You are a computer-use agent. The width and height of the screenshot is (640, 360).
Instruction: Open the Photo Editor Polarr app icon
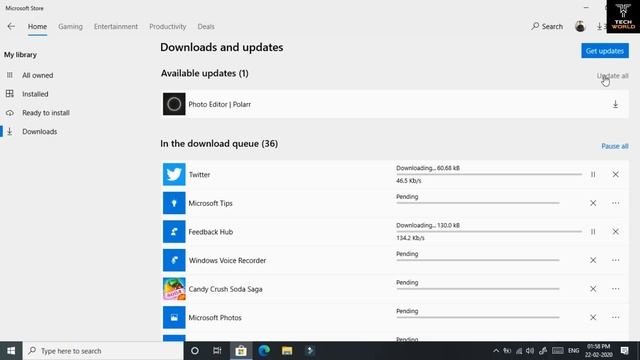[174, 104]
